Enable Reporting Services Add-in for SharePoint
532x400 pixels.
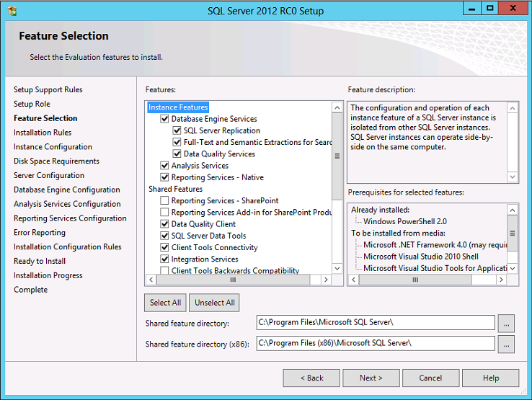tap(164, 212)
